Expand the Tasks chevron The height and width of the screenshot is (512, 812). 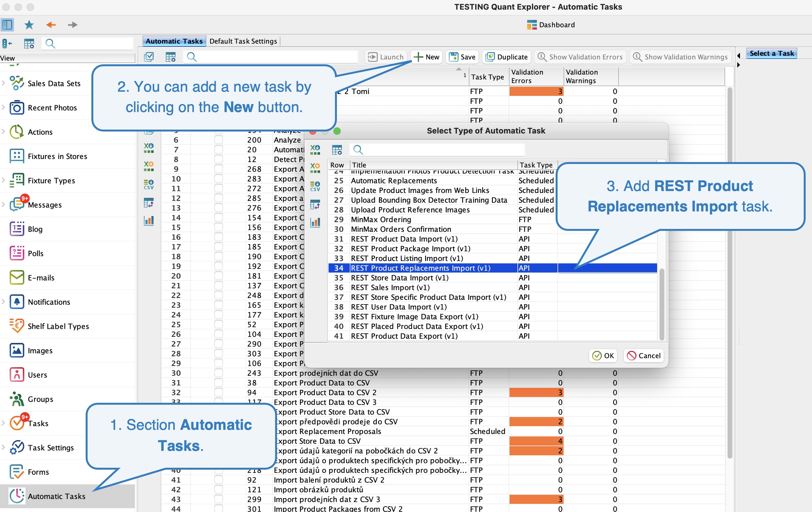pos(4,423)
